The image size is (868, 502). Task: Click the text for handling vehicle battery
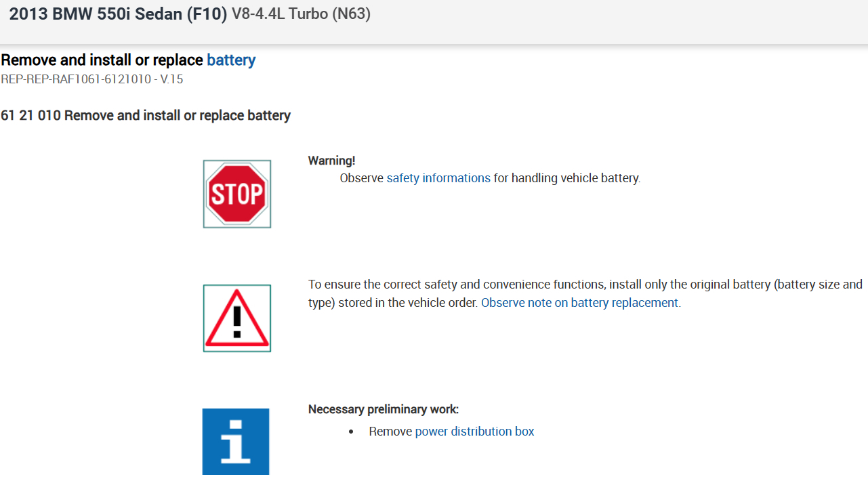pos(566,178)
